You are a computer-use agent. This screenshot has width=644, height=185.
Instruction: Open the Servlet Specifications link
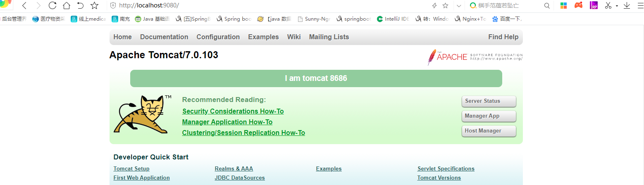click(x=446, y=168)
